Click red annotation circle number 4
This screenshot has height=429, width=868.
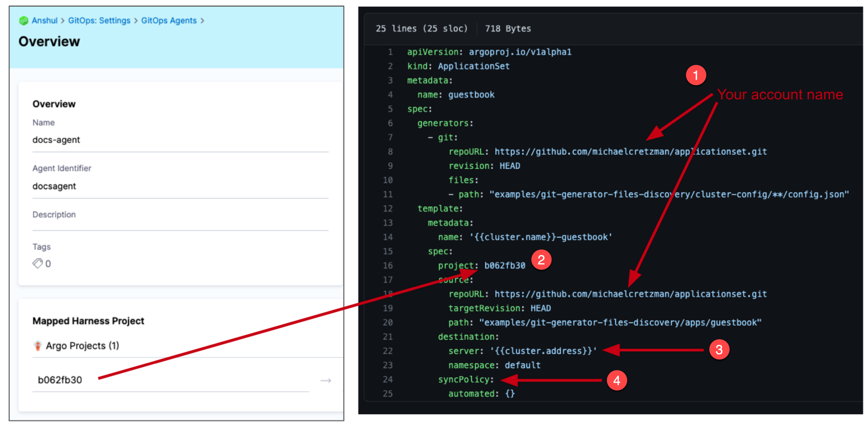pos(617,381)
